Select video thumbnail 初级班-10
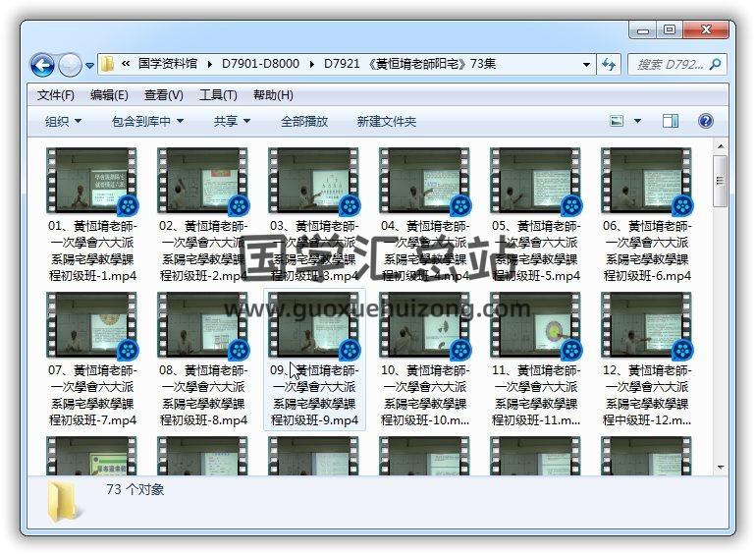Viewport: 756px width, 556px height. pos(424,324)
